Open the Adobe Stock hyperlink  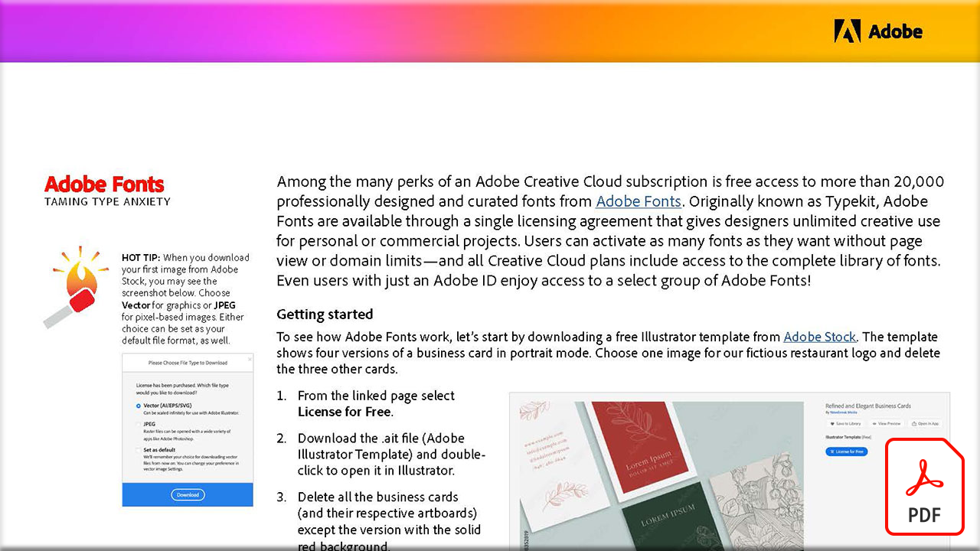pos(819,337)
